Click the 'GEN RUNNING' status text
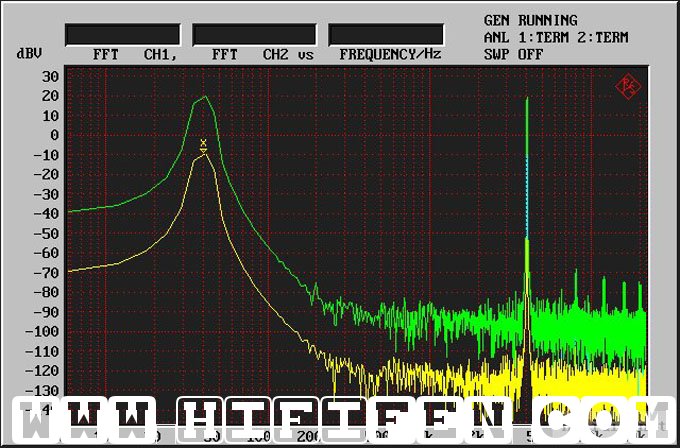 pyautogui.click(x=530, y=20)
